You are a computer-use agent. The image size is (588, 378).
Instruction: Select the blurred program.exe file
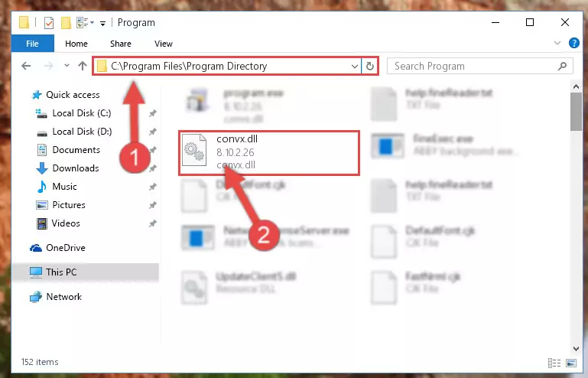coord(236,106)
